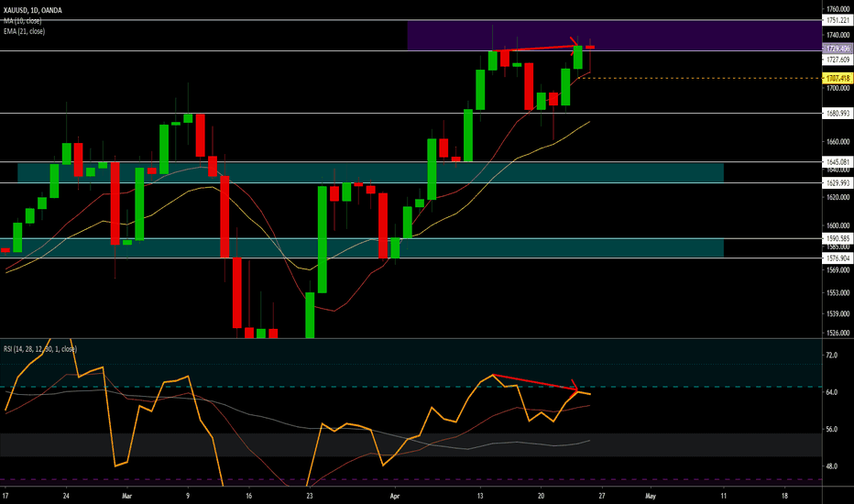Select the 1620.000 price axis label
Screen dimensions: 854x504
click(x=838, y=197)
